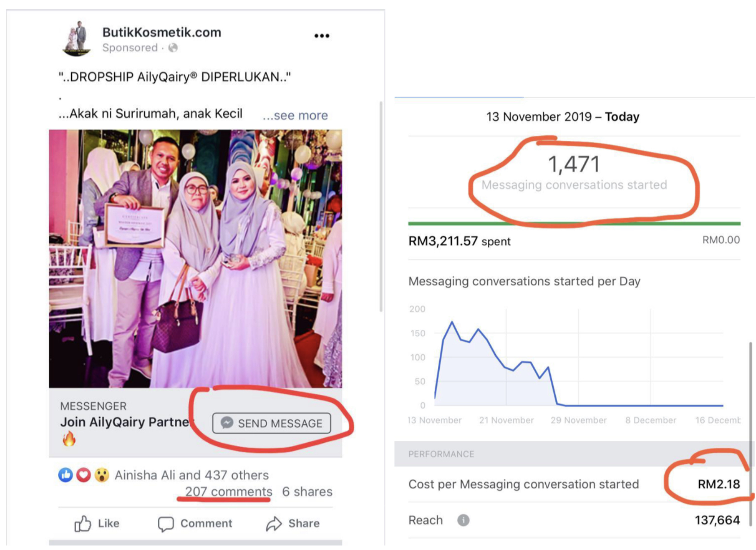Click the 1,471 conversations started figure
The width and height of the screenshot is (756, 550).
click(574, 164)
